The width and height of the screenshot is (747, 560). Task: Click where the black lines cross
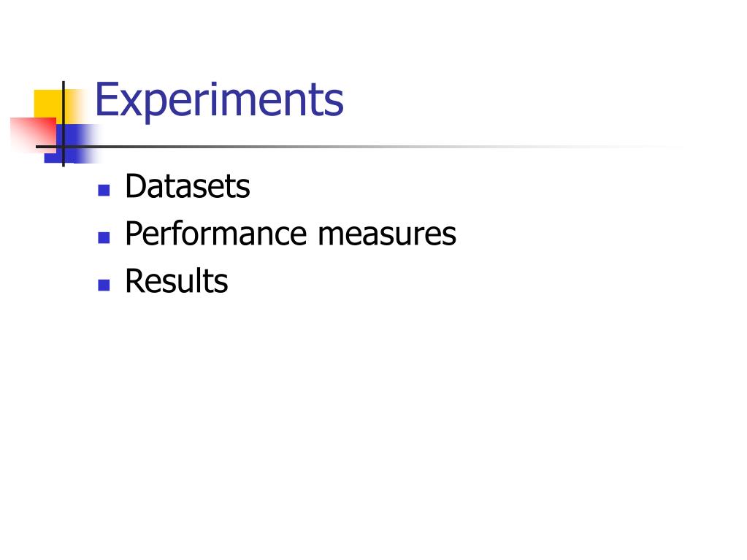coord(64,147)
